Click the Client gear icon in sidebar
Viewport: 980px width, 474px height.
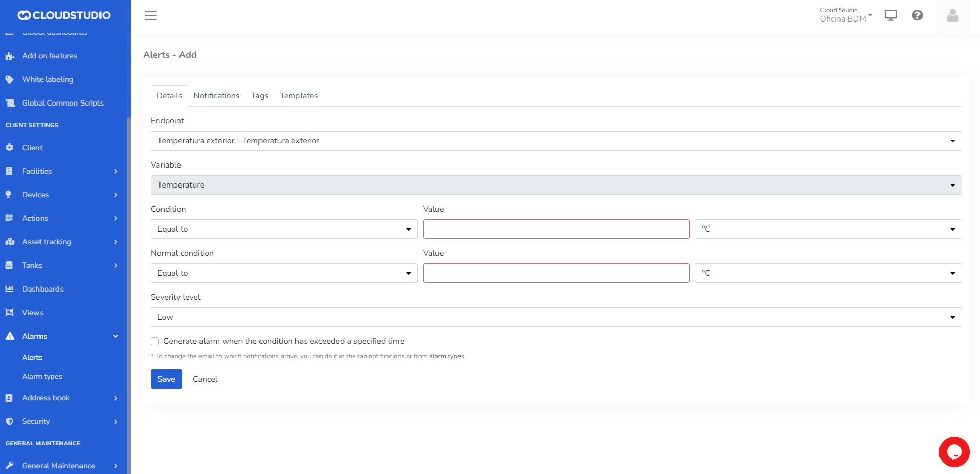(x=9, y=148)
